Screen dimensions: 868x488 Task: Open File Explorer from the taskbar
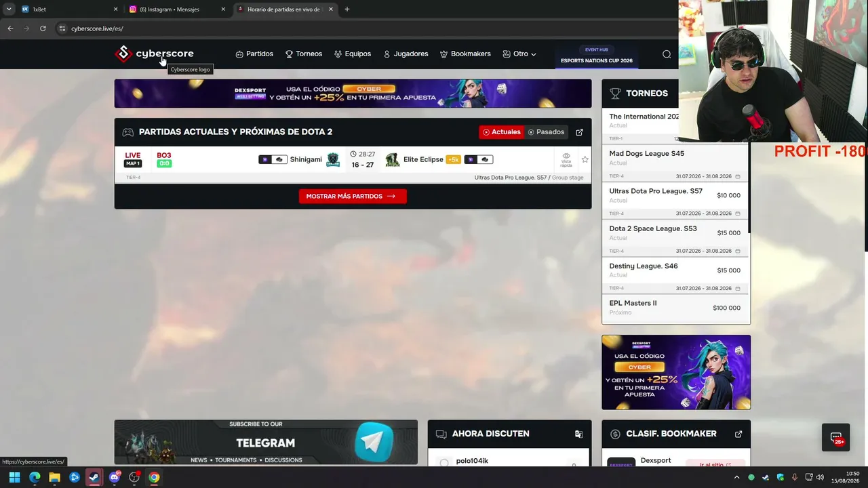point(54,477)
